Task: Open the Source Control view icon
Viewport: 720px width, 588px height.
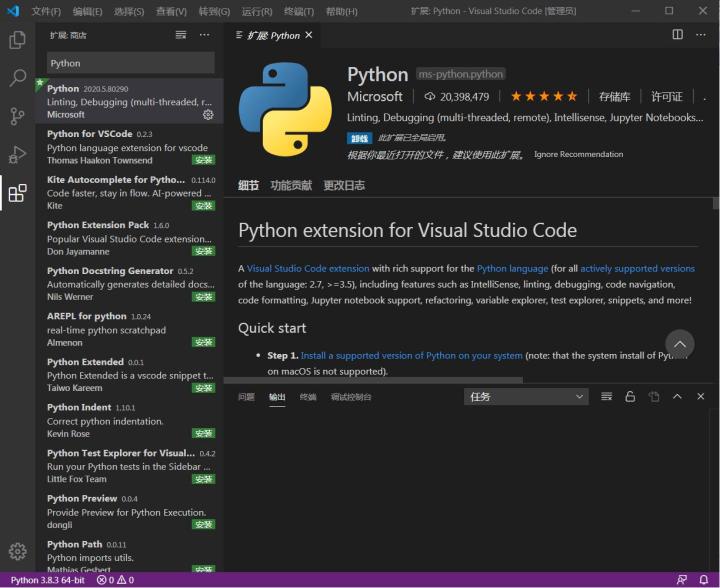Action: click(17, 116)
